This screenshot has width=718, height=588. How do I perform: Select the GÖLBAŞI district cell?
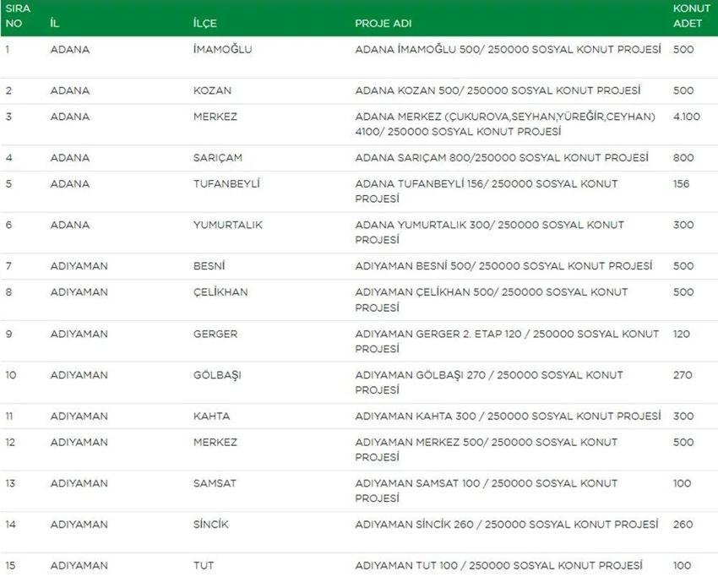click(217, 375)
